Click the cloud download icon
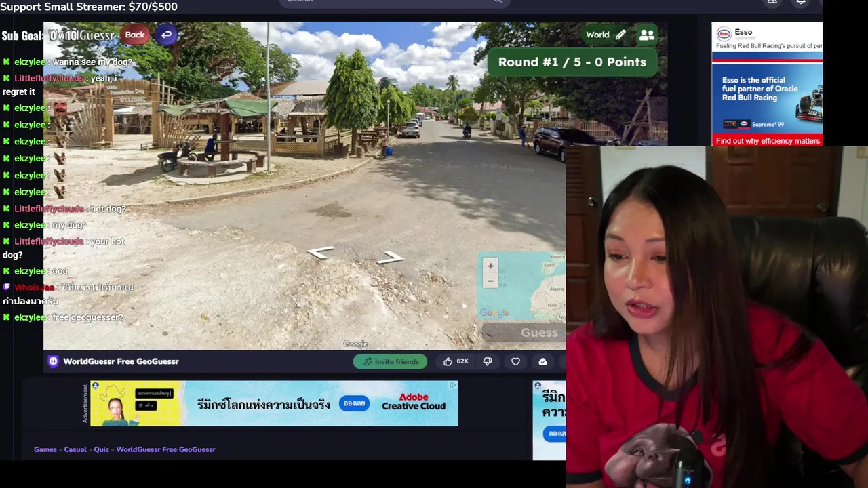The width and height of the screenshot is (868, 488). click(542, 361)
